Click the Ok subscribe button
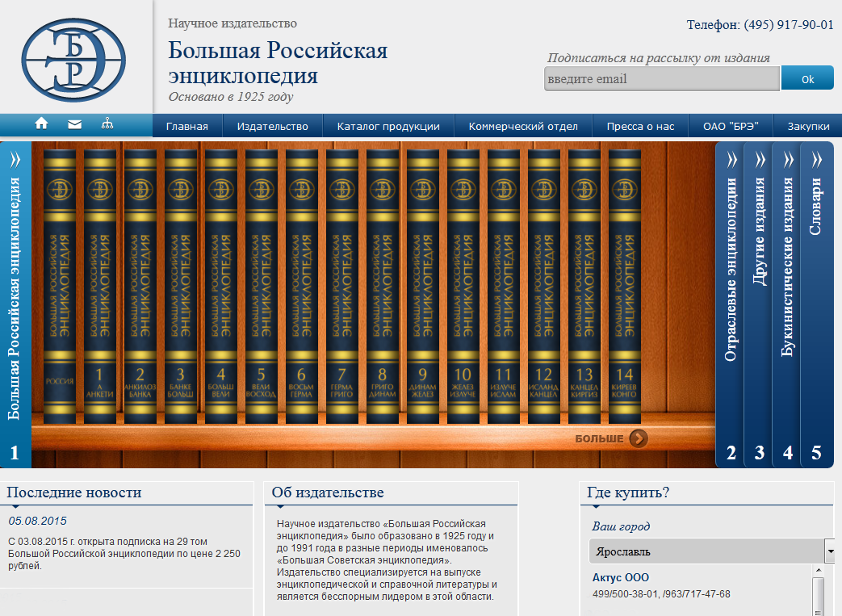 click(x=807, y=78)
